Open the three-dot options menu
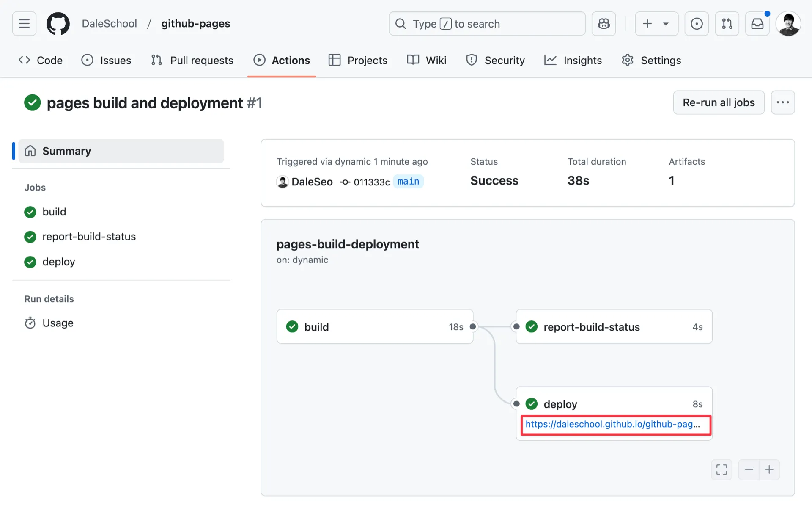Screen dimensions: 812x508 (783, 102)
